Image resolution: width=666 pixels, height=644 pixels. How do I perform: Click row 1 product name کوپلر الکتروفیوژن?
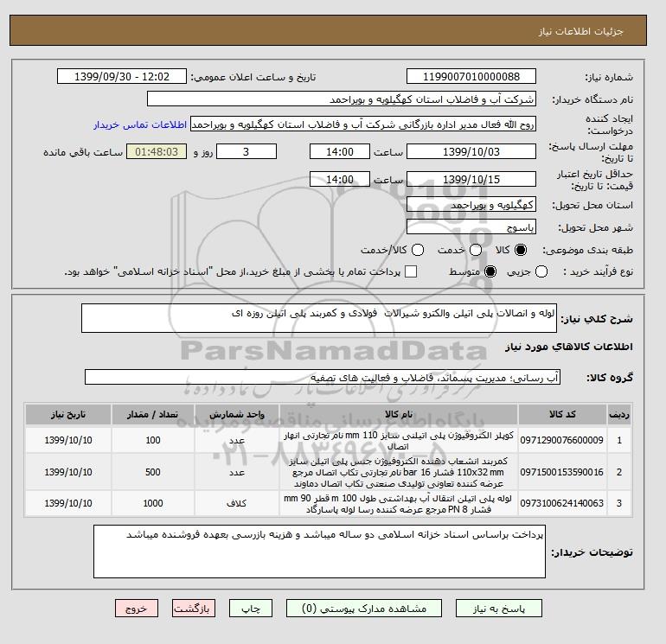[x=399, y=441]
